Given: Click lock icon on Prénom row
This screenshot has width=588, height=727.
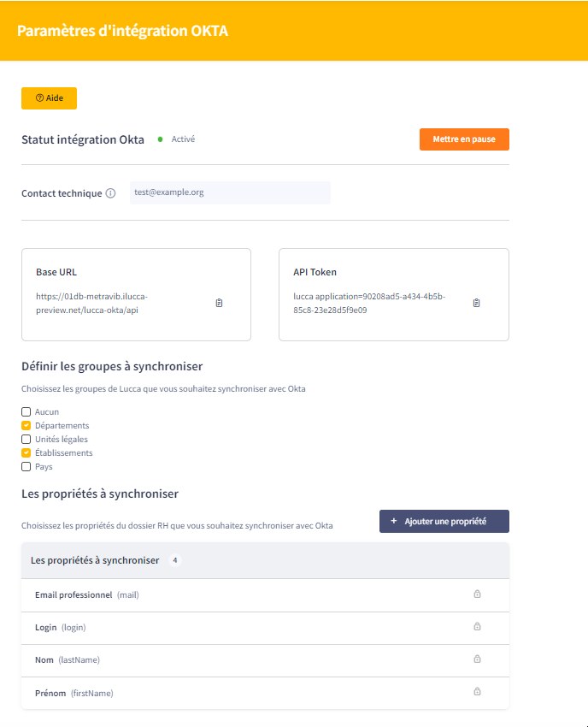Looking at the screenshot, I should click(477, 691).
